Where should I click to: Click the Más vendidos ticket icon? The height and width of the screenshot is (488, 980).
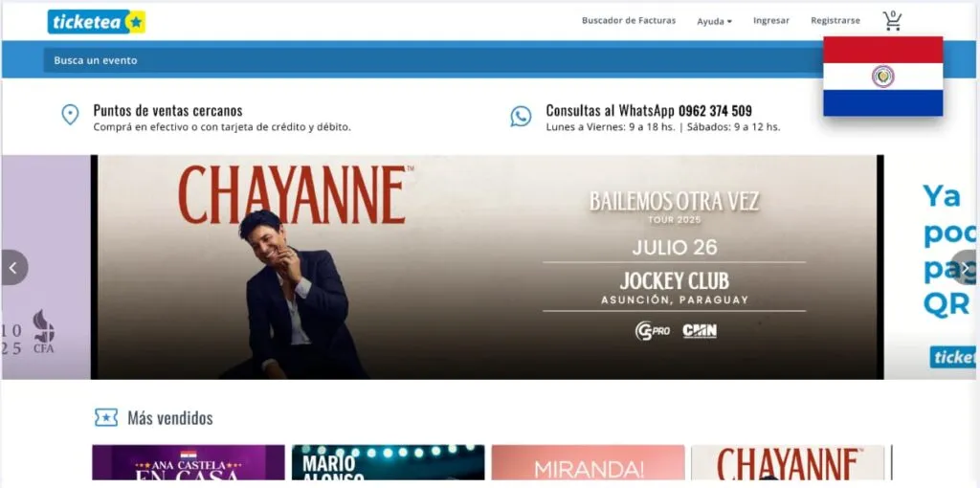pos(106,417)
